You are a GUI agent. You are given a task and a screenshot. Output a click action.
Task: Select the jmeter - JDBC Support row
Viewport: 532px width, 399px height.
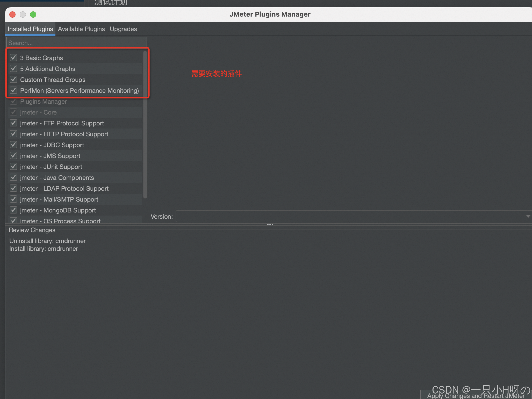coord(75,145)
